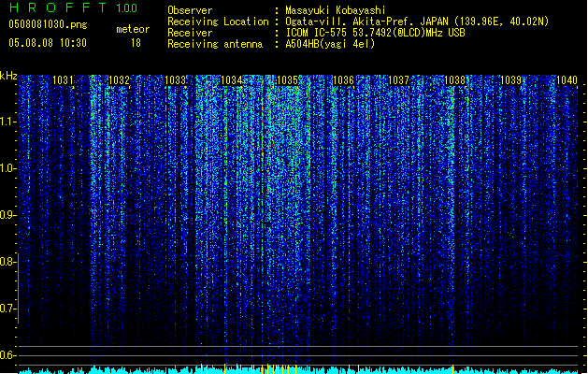Click time marker 1038
588x374 pixels.
454,80
